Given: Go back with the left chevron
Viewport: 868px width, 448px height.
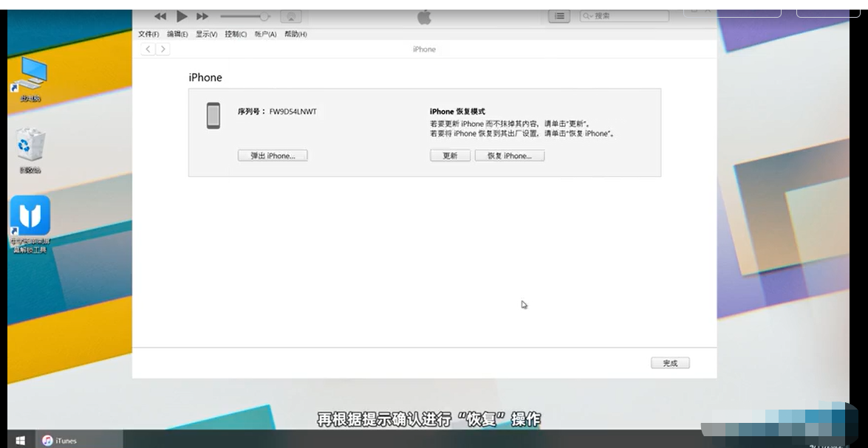Looking at the screenshot, I should [148, 49].
